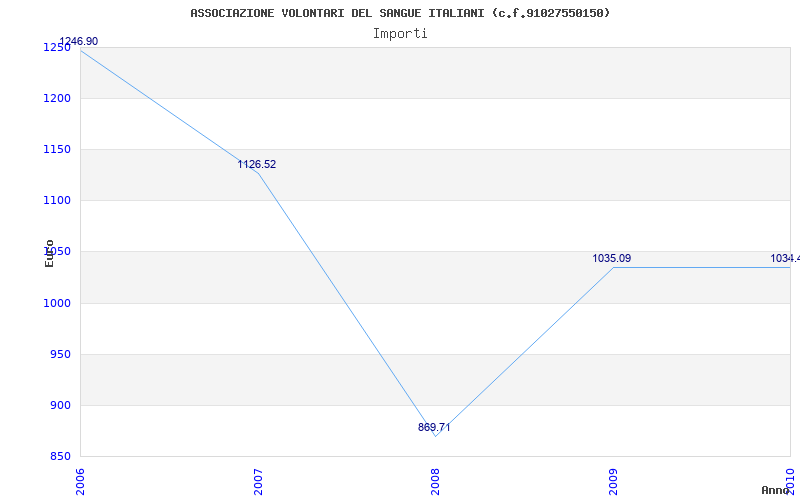Click the chart title ASSOCIAZIONE VOLONTARI DEL SANGUE ITALIANI

coord(400,13)
